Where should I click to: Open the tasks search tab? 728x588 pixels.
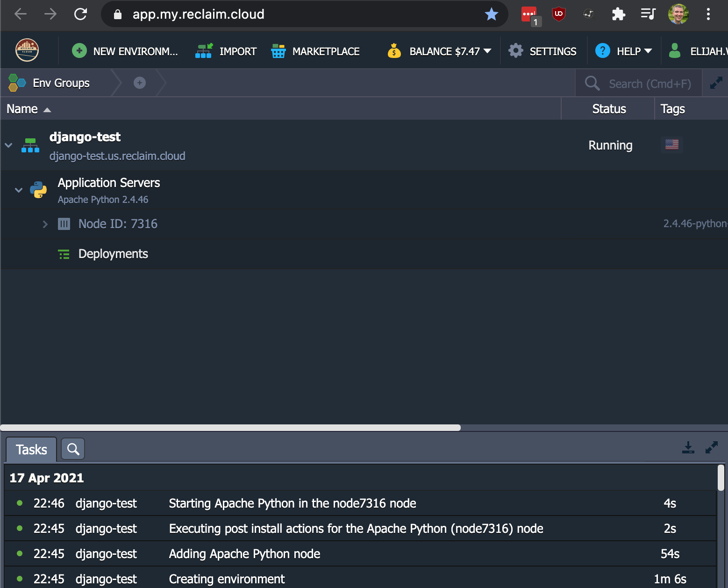[x=73, y=449]
